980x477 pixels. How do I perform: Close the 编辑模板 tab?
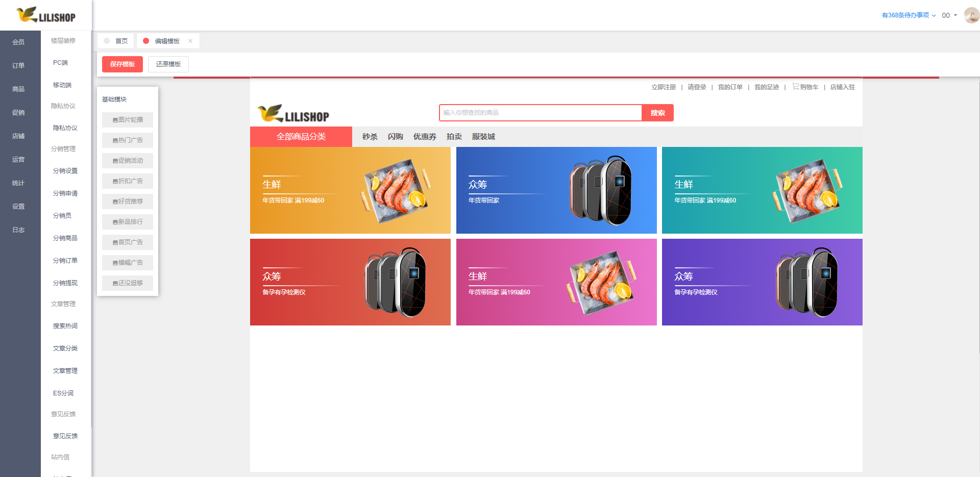coord(190,41)
